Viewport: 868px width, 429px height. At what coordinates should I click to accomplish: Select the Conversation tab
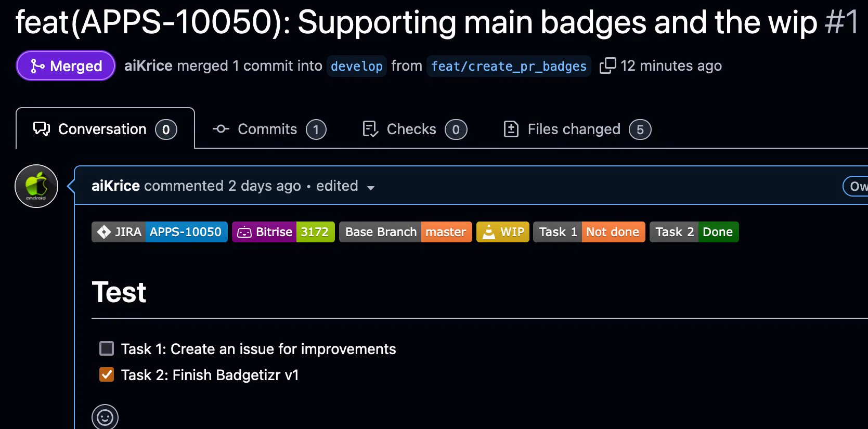(105, 129)
